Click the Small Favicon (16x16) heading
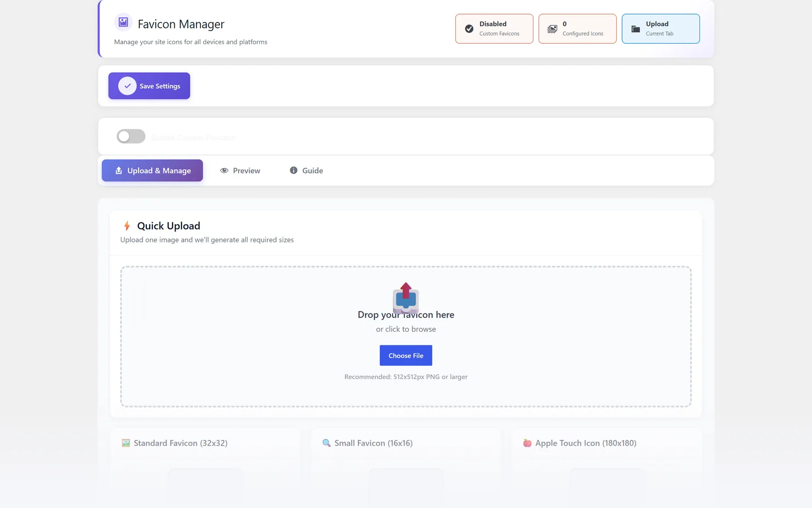This screenshot has width=812, height=508. click(374, 443)
